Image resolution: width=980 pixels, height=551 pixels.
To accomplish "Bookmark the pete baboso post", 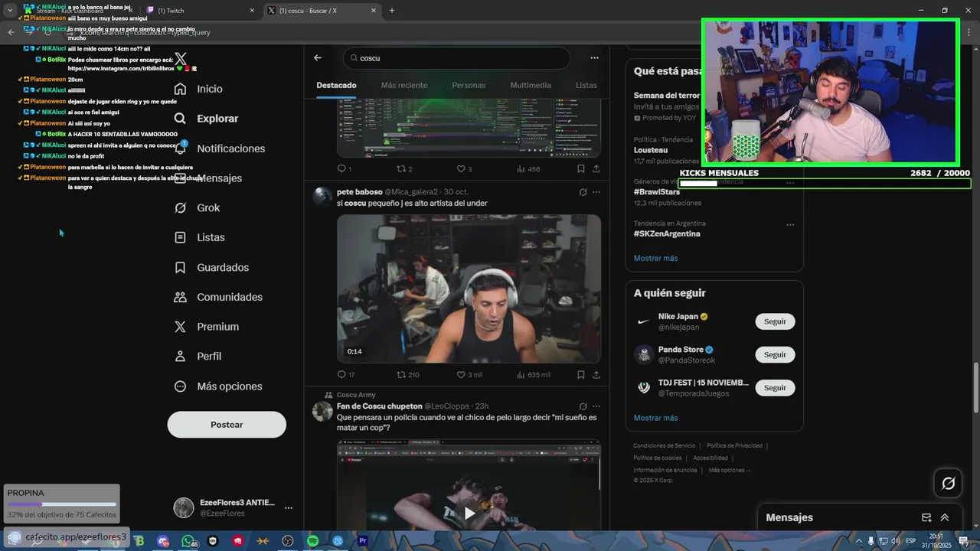I will click(581, 375).
